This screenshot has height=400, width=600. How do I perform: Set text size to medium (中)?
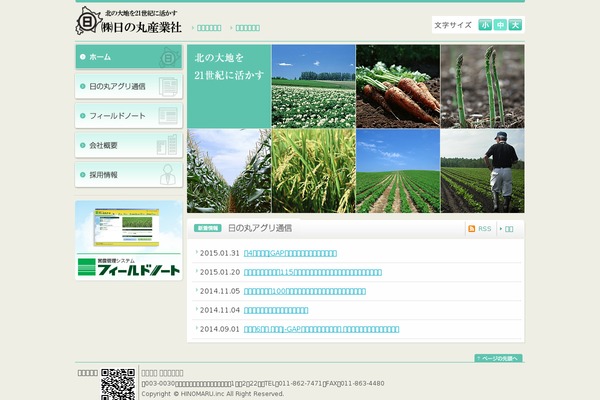pyautogui.click(x=500, y=25)
